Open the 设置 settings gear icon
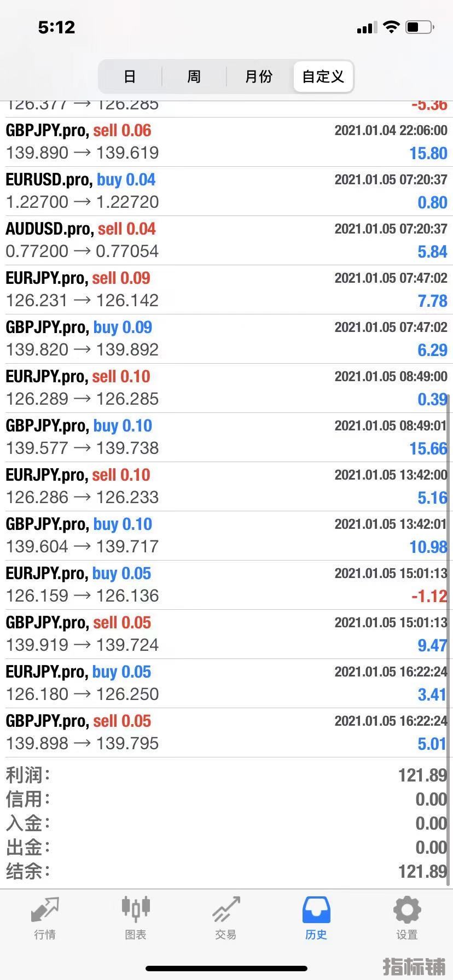This screenshot has height=980, width=453. tap(407, 910)
